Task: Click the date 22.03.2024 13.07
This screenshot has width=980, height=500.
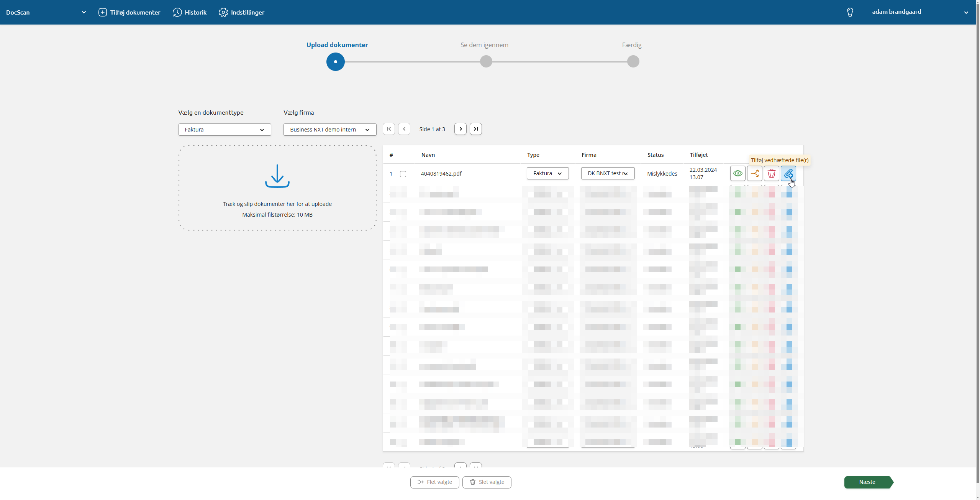Action: coord(703,173)
